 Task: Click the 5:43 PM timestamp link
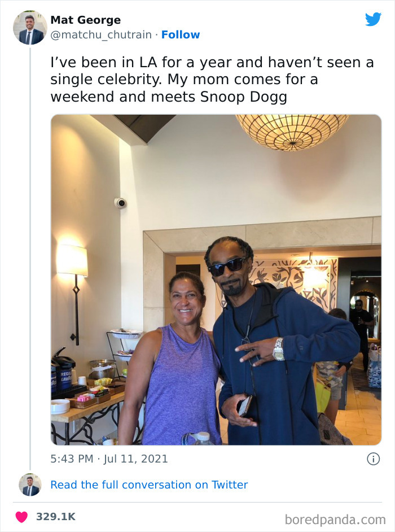point(68,459)
